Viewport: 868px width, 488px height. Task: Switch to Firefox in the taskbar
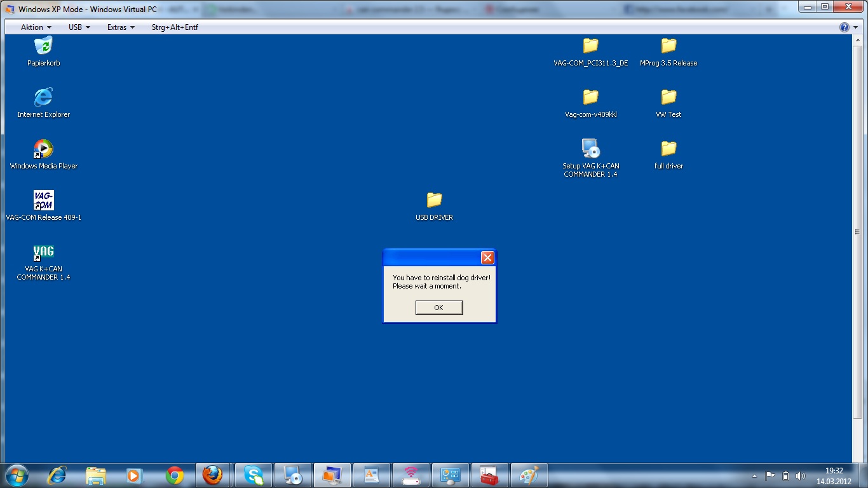click(213, 475)
